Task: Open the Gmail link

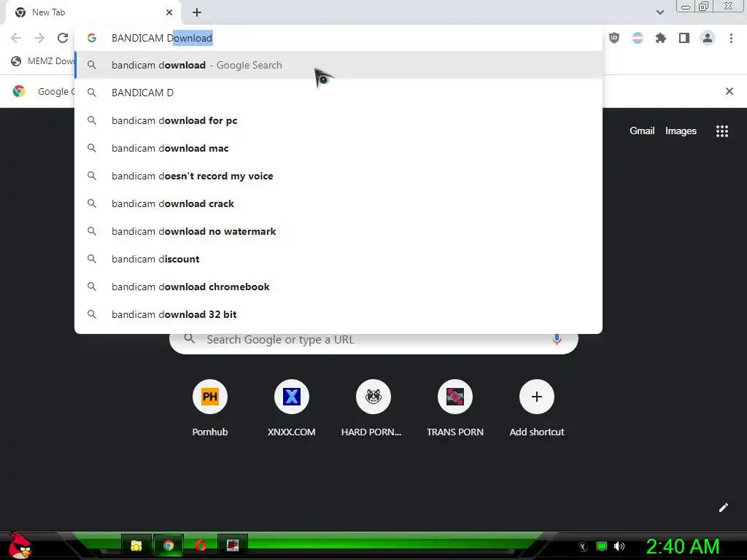Action: [642, 131]
